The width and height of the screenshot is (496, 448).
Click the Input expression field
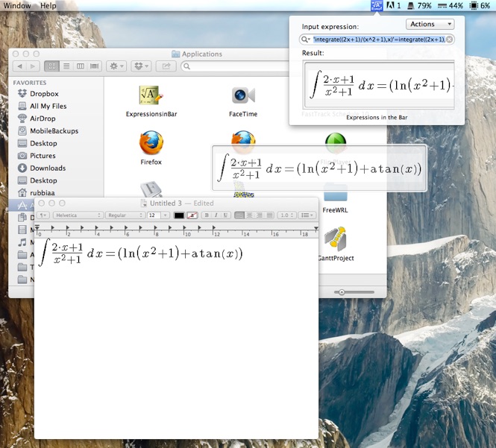click(377, 40)
